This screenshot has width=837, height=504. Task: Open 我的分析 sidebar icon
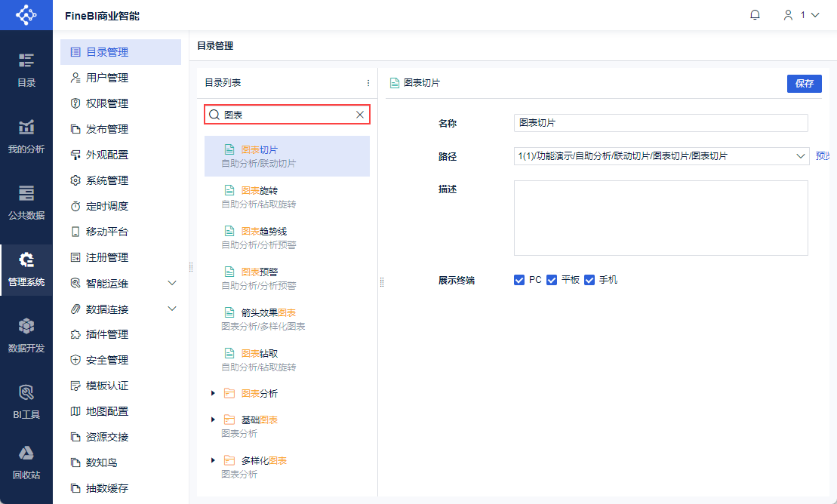(x=26, y=135)
